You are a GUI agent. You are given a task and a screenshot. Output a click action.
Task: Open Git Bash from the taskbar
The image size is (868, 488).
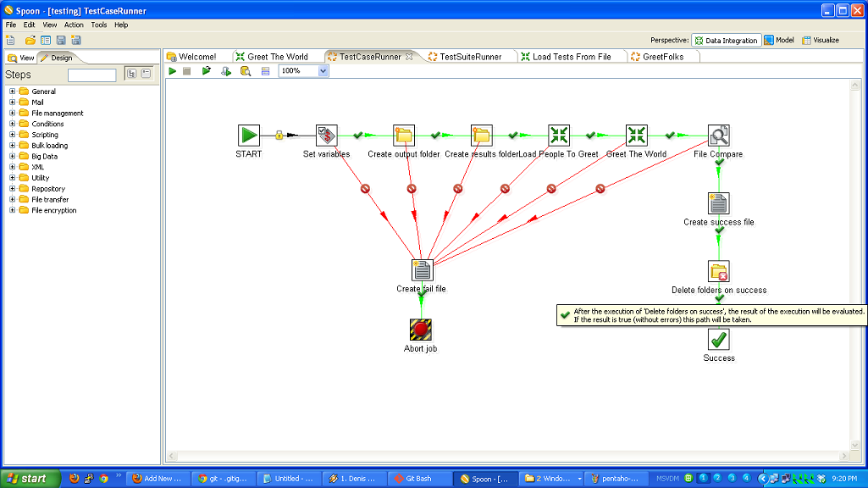tap(418, 479)
